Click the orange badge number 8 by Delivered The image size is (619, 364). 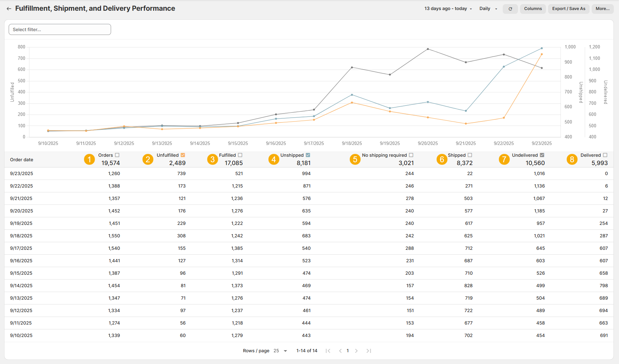click(x=572, y=160)
